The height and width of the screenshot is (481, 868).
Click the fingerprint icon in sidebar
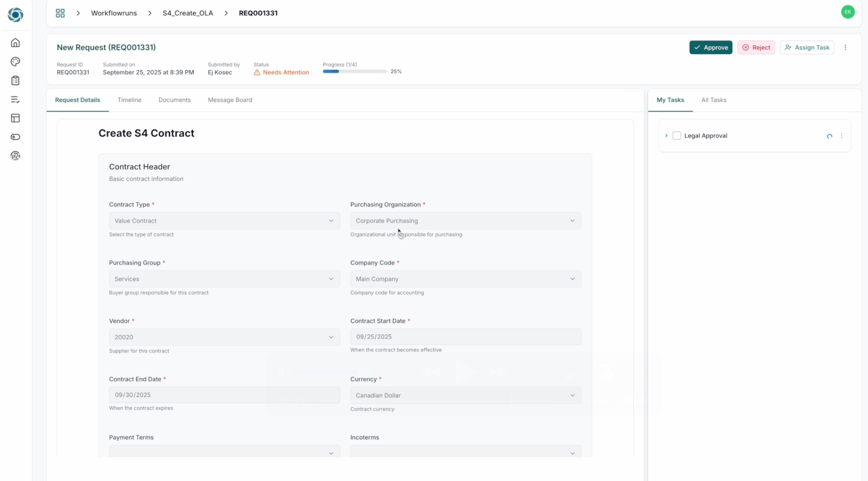(x=15, y=156)
